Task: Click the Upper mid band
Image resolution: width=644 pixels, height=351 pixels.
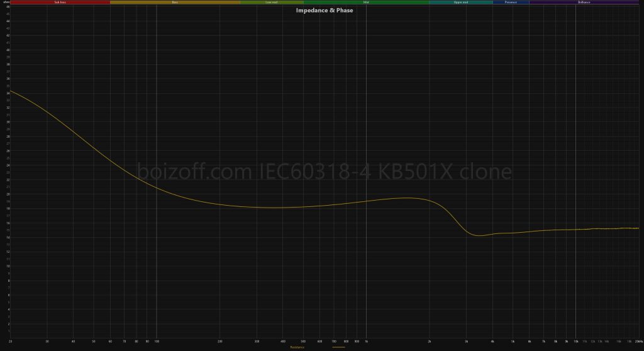Action: (461, 3)
